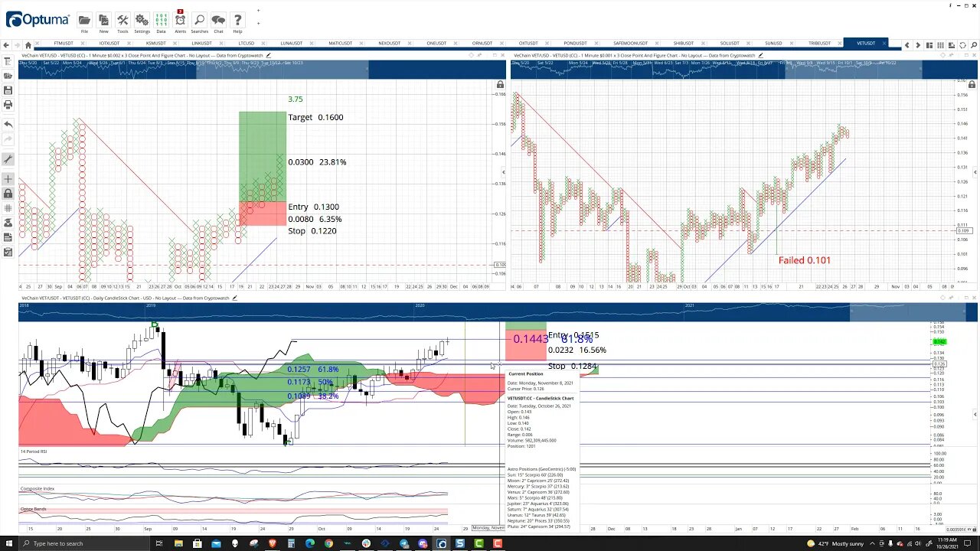The image size is (980, 551).
Task: Click the Target 0.1600 label
Action: click(x=315, y=117)
